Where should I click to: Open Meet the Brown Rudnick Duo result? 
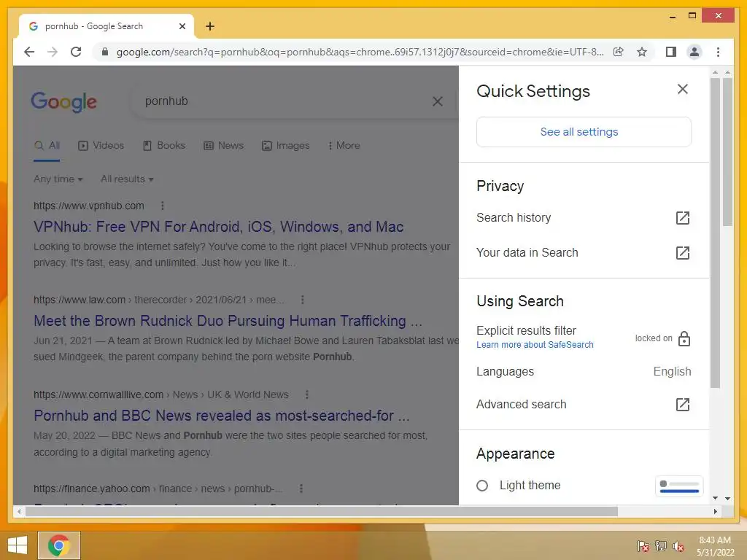point(228,321)
